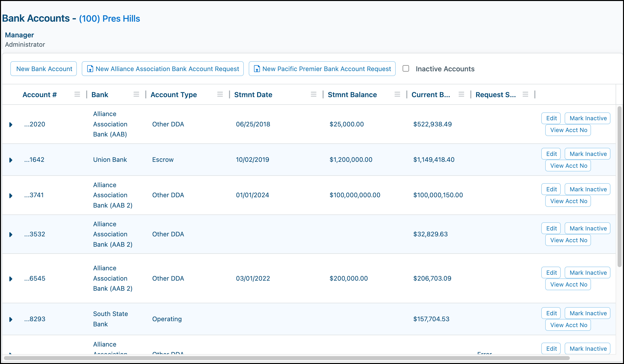Select statement balance $200,000.00

(349, 278)
